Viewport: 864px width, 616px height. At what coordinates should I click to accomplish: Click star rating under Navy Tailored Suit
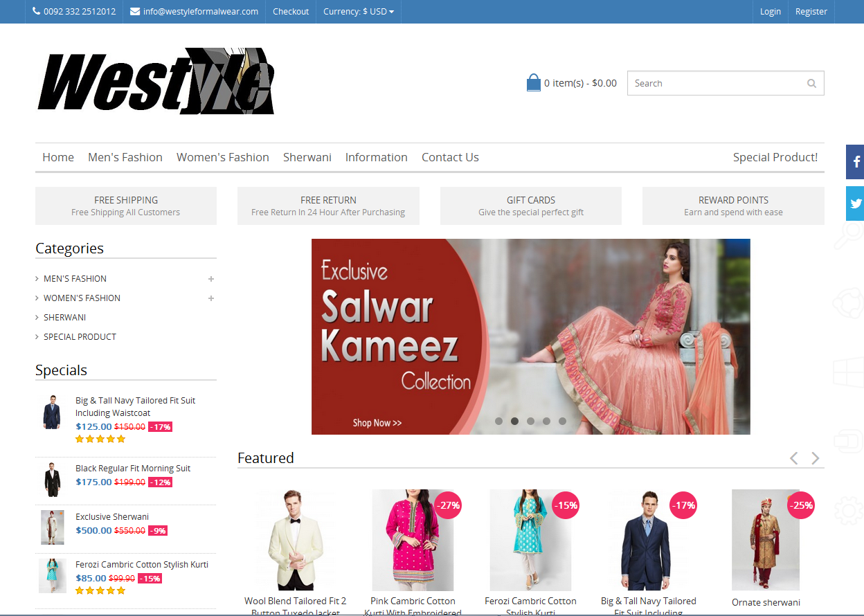[100, 439]
